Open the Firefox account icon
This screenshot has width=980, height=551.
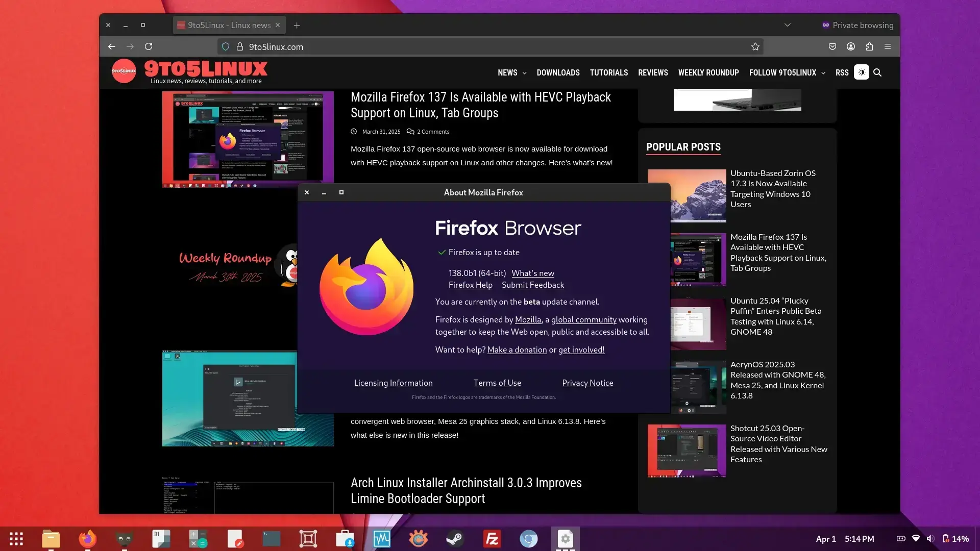(851, 46)
